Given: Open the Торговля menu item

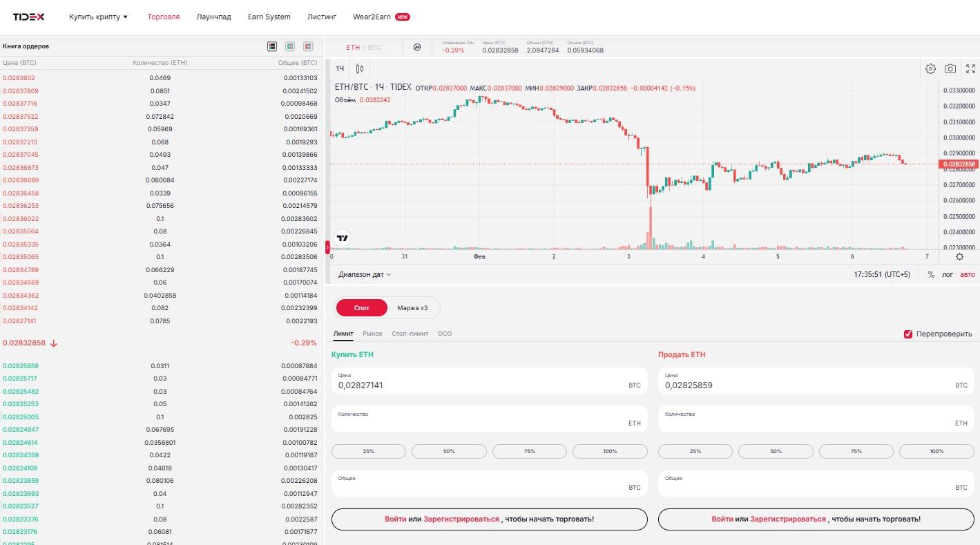Looking at the screenshot, I should (163, 17).
